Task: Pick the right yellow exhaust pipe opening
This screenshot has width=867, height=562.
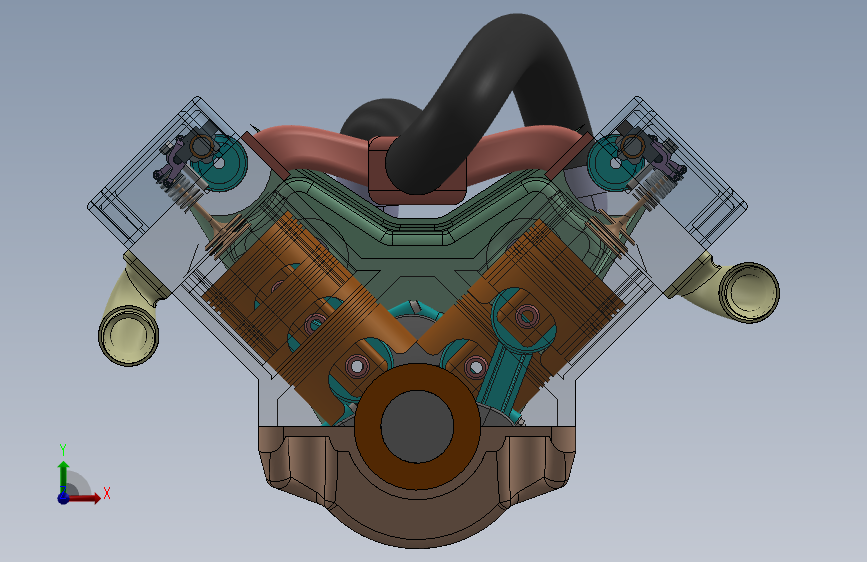Action: click(749, 292)
